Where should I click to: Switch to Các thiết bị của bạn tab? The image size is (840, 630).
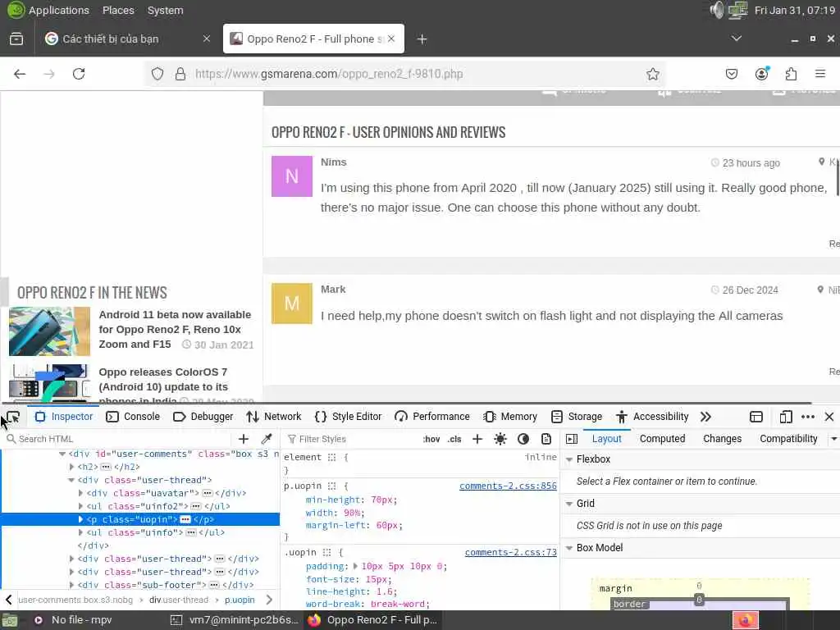[x=129, y=39]
